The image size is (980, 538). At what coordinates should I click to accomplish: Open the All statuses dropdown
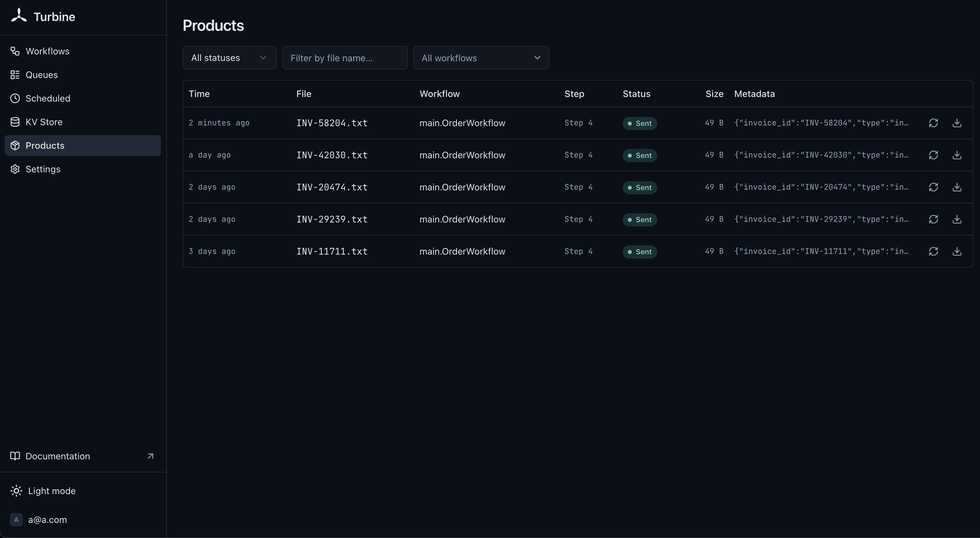pyautogui.click(x=229, y=58)
